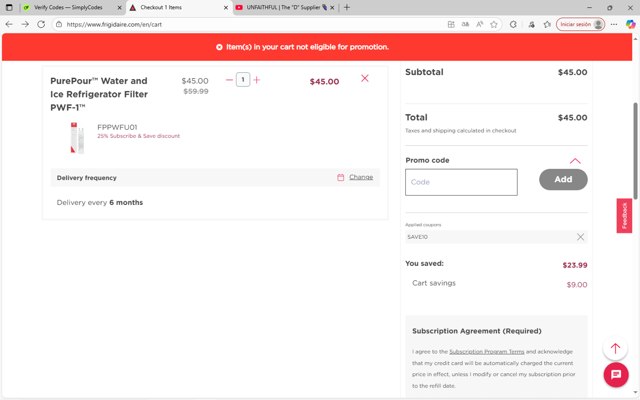640x400 pixels.
Task: Open the Copilot sidebar icon
Action: pyautogui.click(x=631, y=24)
